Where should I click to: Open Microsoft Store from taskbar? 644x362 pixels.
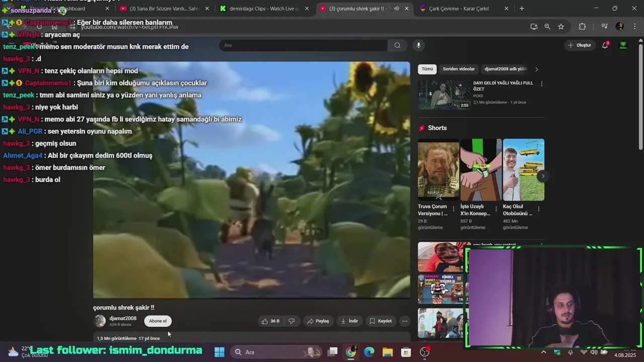coord(406,352)
